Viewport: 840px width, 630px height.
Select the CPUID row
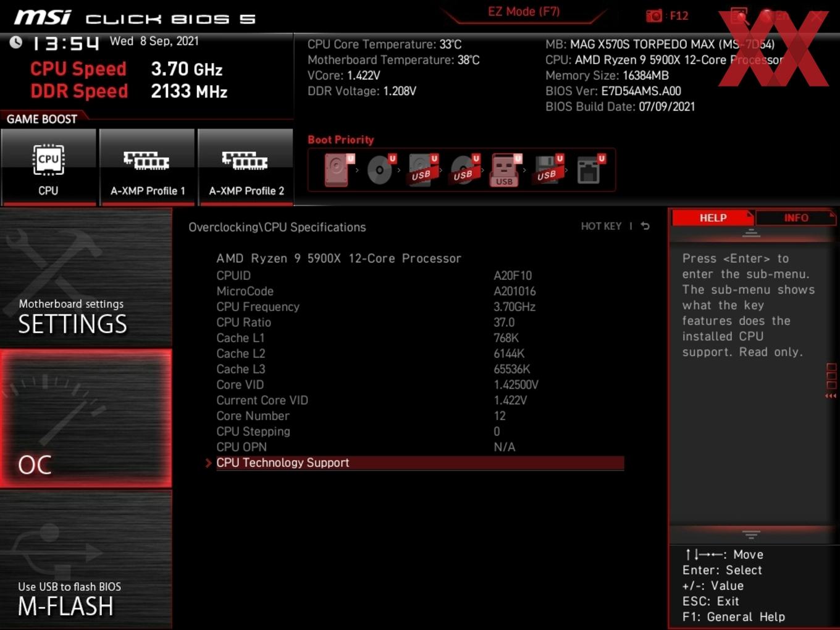420,275
